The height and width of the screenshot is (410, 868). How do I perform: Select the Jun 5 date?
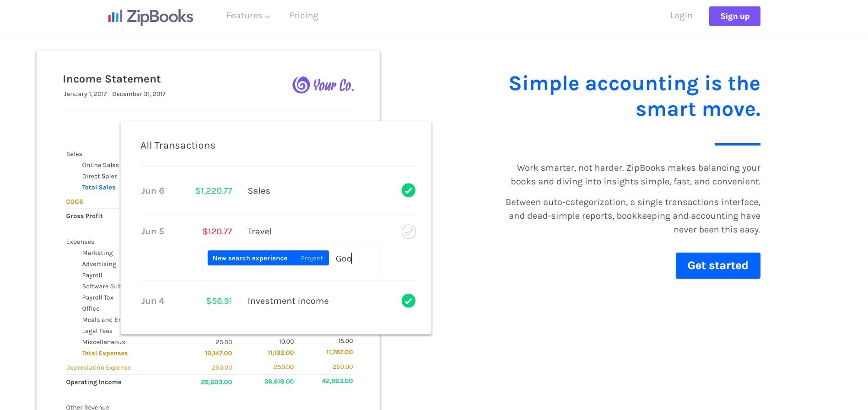click(152, 232)
